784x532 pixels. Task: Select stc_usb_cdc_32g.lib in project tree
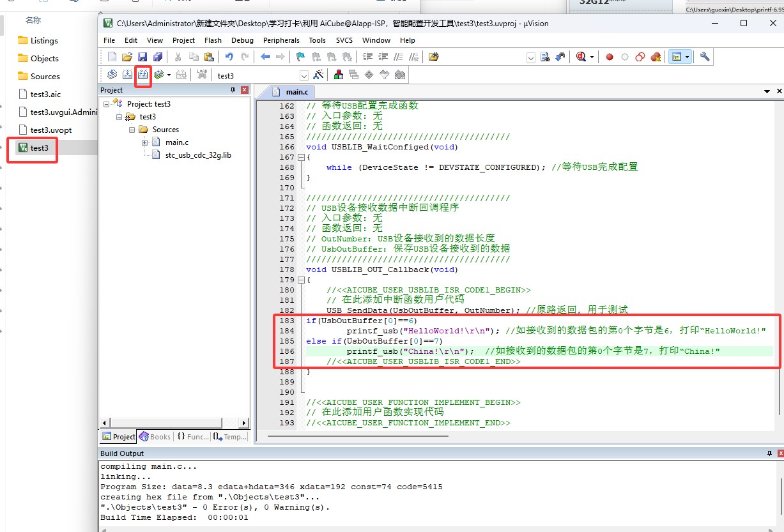198,155
